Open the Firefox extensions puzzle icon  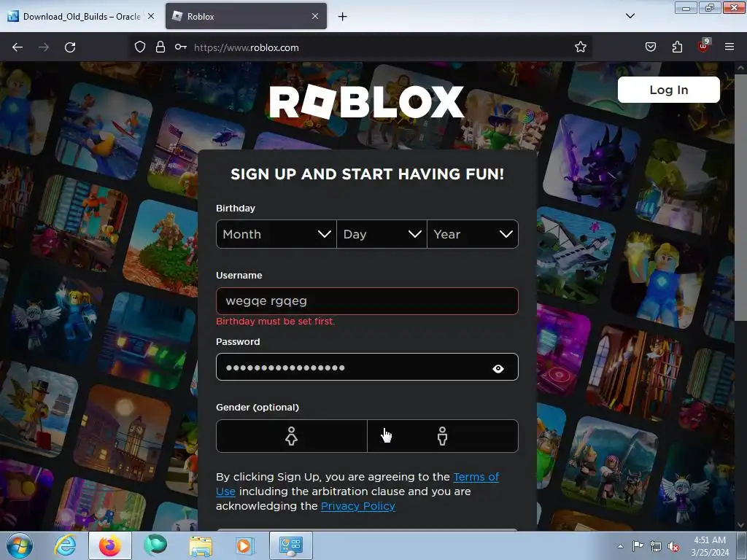tap(677, 47)
